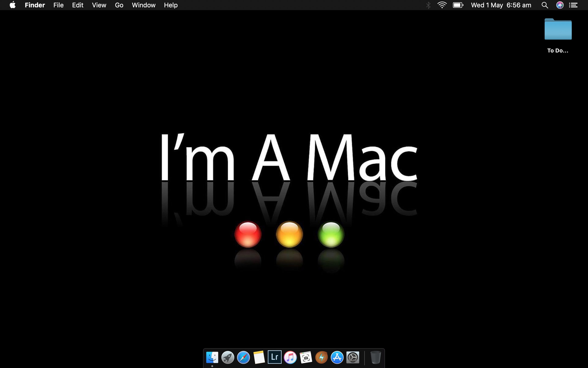Click the Bluetooth status icon
The width and height of the screenshot is (588, 368).
428,5
